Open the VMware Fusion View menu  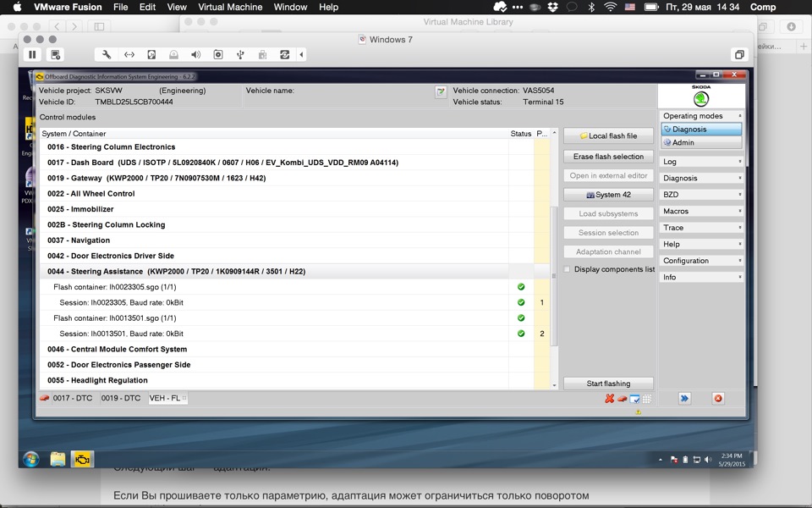(177, 8)
